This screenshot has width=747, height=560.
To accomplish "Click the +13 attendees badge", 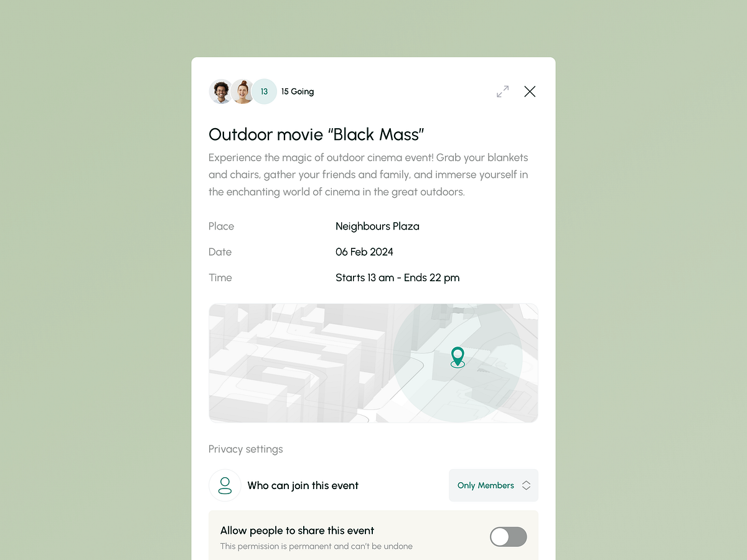I will (264, 91).
